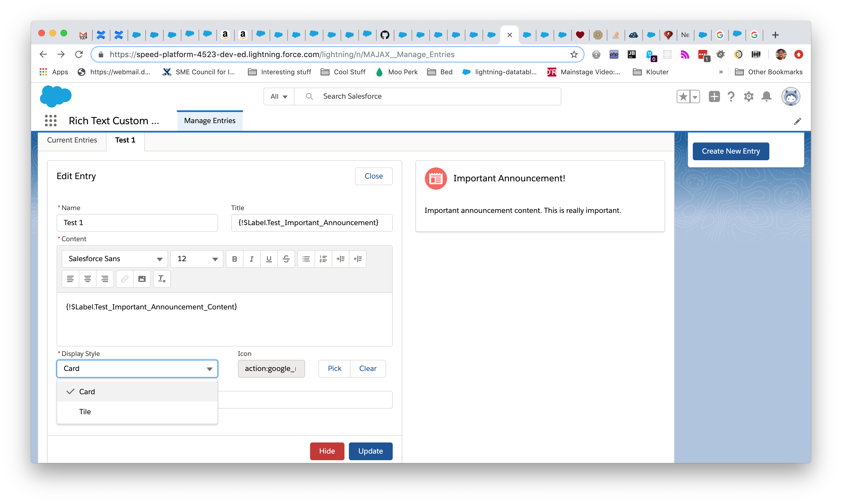Viewport: 842px width, 504px height.
Task: Apply italic formatting in rich text toolbar
Action: coord(252,259)
